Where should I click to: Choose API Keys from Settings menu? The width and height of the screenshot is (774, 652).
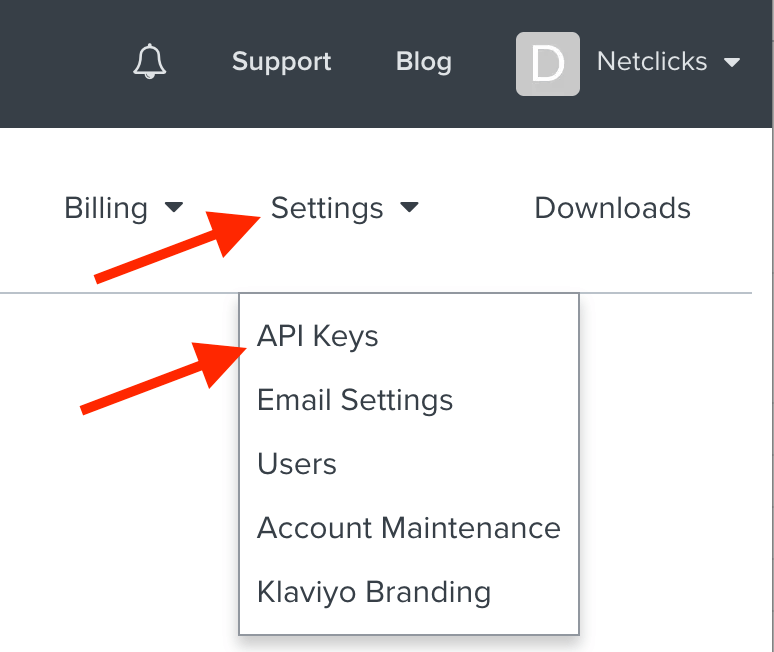click(317, 336)
